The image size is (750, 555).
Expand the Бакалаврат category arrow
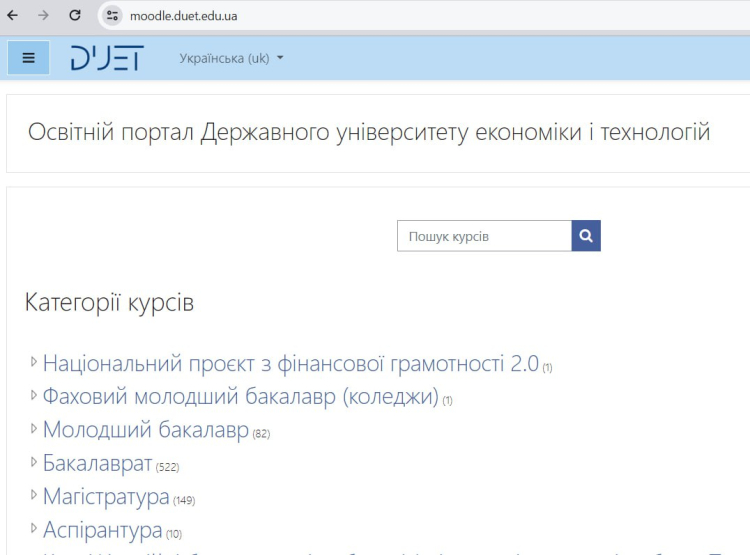pyautogui.click(x=34, y=463)
